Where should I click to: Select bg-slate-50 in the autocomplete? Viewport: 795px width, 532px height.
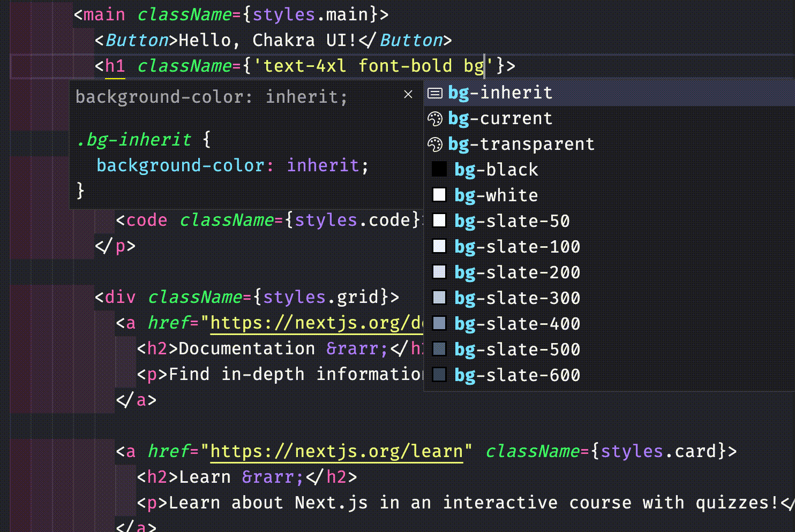[x=609, y=221]
